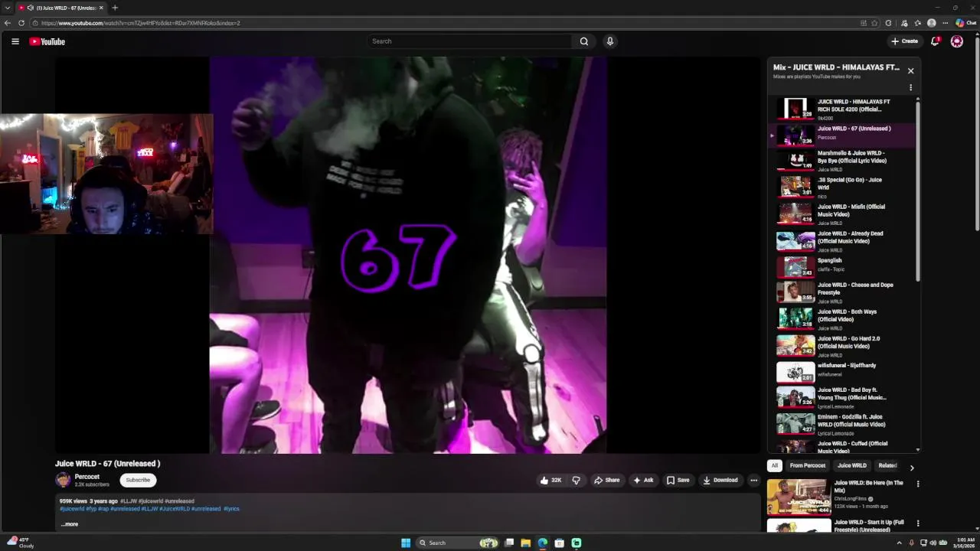This screenshot has height=551, width=980.
Task: Click the Create button
Action: tap(904, 41)
